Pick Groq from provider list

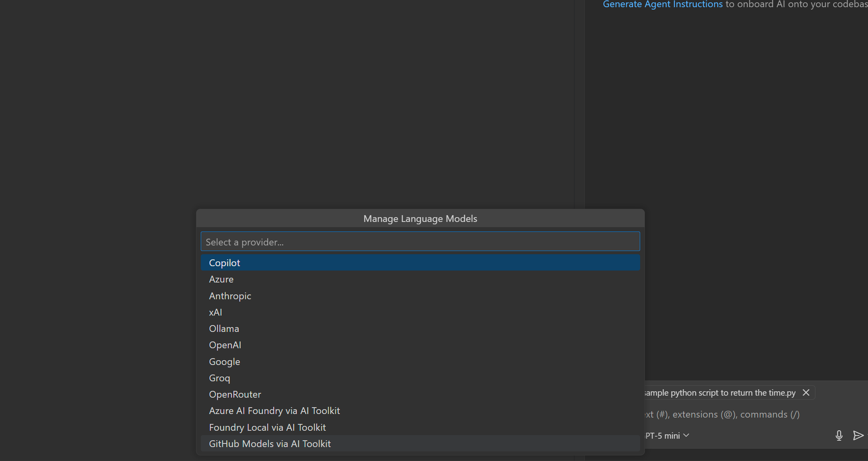coord(219,378)
